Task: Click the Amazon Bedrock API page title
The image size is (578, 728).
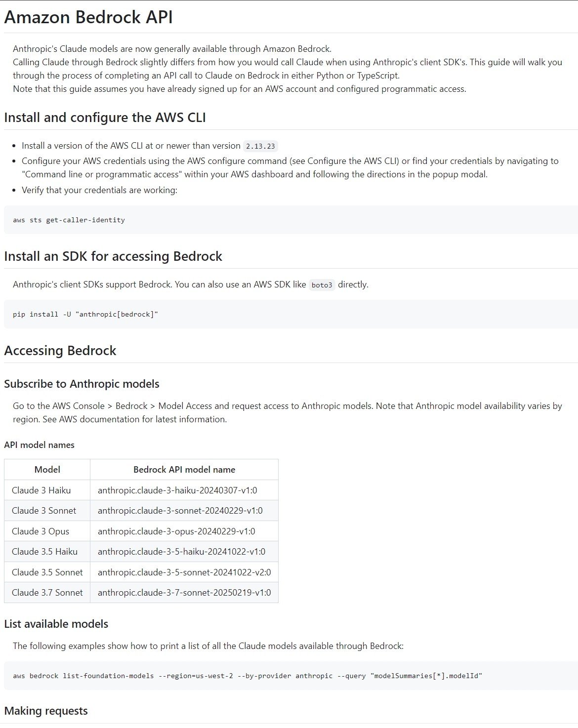Action: (x=88, y=17)
